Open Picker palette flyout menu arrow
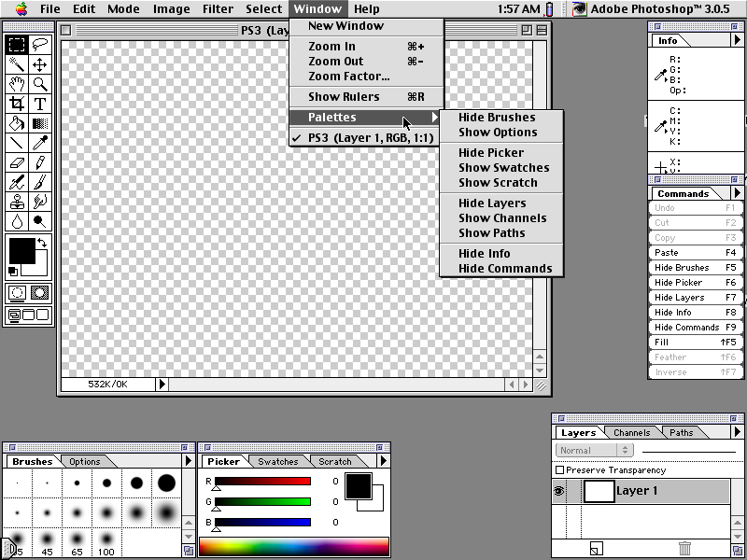 (384, 460)
